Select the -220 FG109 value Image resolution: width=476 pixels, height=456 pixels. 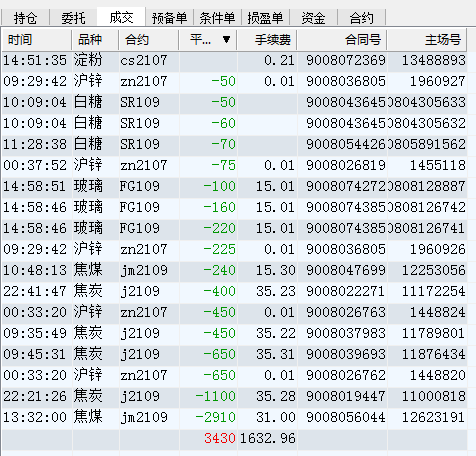[220, 228]
